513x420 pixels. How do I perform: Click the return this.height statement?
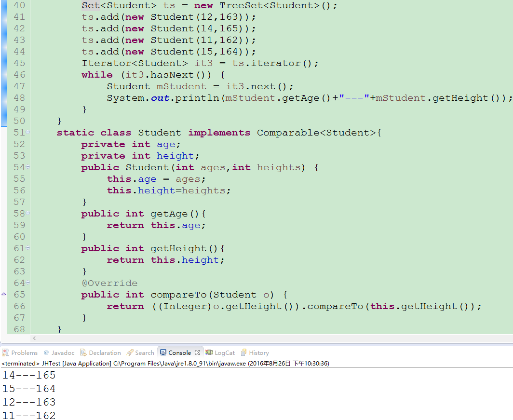pyautogui.click(x=165, y=260)
